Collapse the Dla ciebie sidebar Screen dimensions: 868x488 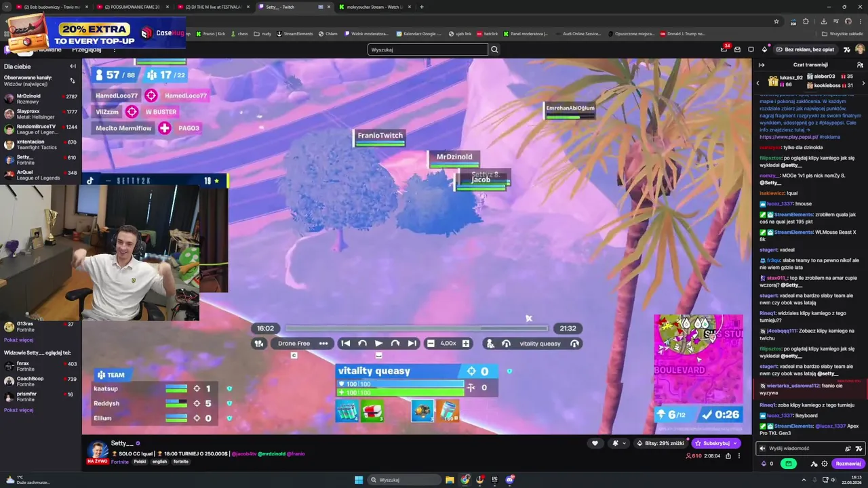pyautogui.click(x=73, y=66)
